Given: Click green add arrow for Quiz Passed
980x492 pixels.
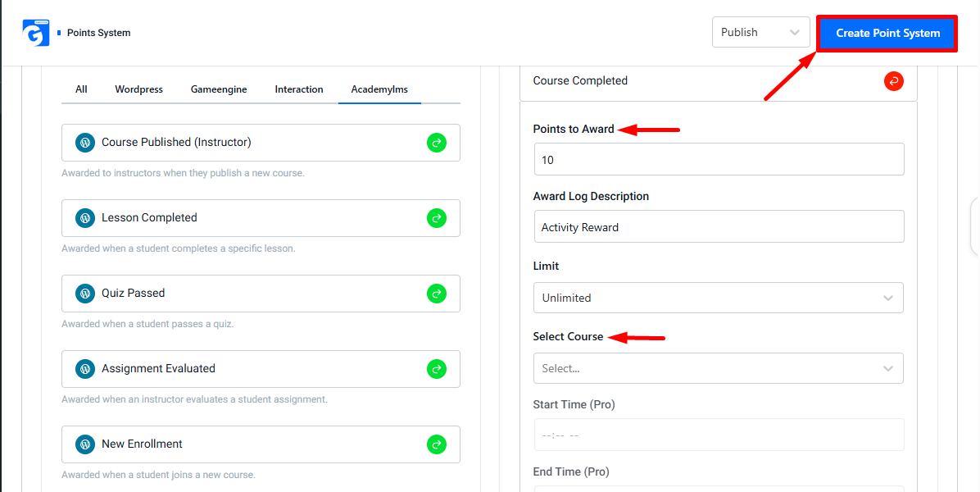Looking at the screenshot, I should [437, 294].
